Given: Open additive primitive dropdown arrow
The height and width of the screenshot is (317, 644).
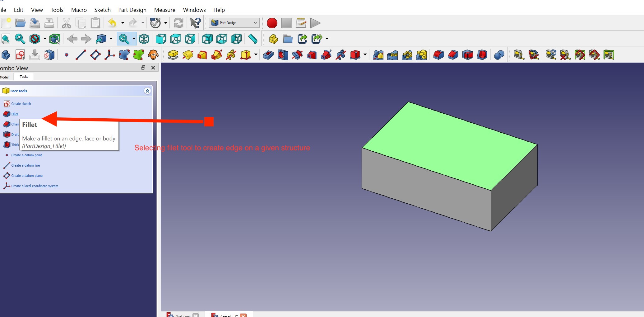Looking at the screenshot, I should coord(256,55).
